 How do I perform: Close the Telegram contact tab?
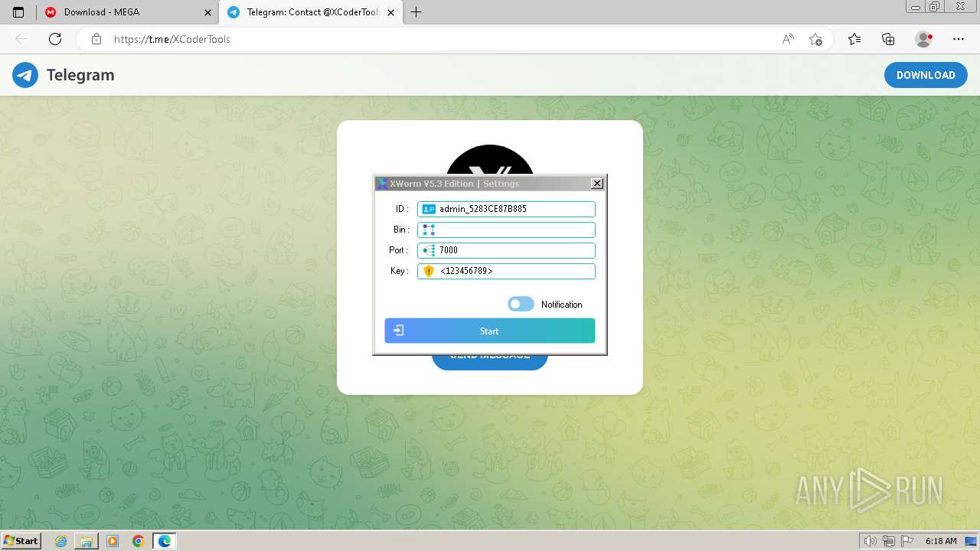click(x=391, y=12)
